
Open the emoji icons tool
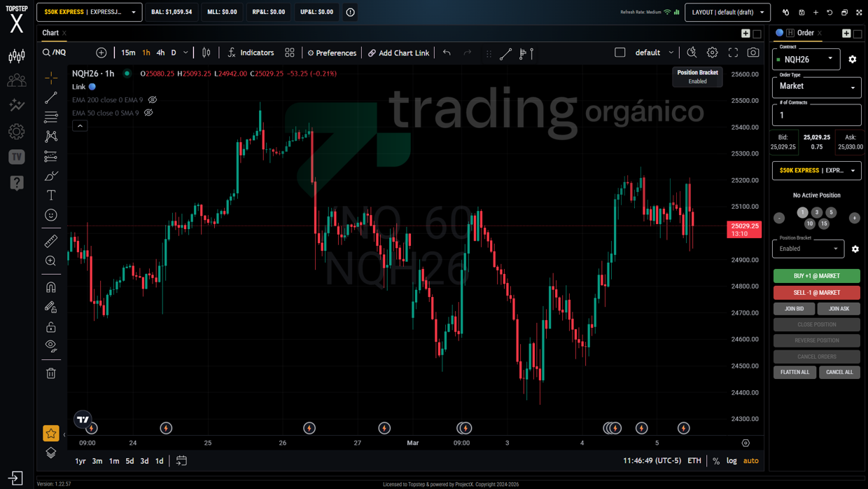(x=51, y=215)
